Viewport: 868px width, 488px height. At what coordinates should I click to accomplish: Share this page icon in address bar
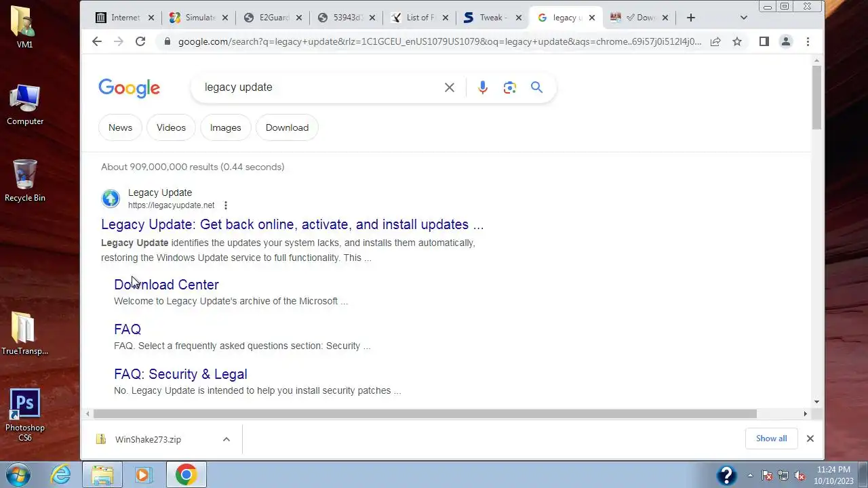pyautogui.click(x=715, y=41)
